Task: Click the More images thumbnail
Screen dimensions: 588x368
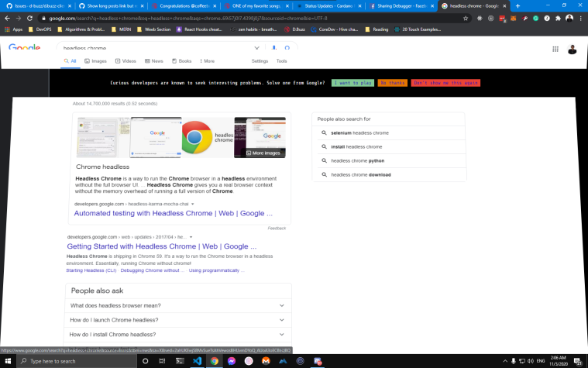Action: pos(260,137)
